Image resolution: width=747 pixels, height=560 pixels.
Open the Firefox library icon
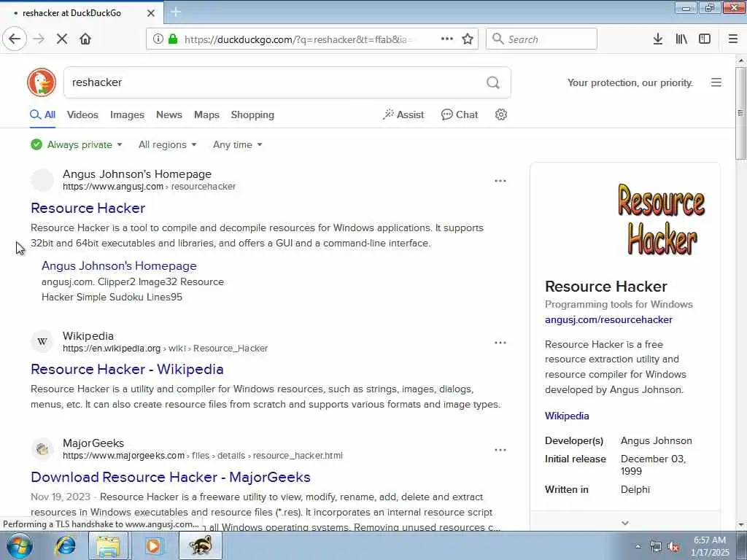(x=681, y=39)
